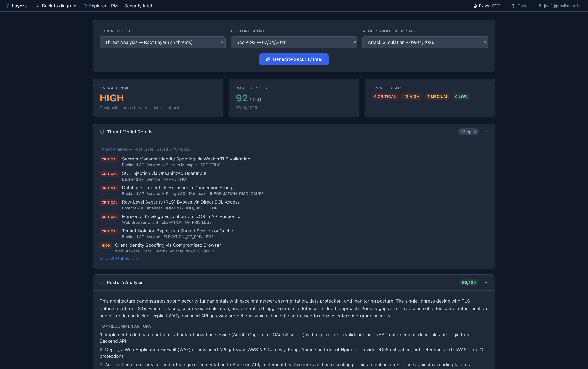Click recommendation 3 about circuit breaker logic
The image size is (588, 369).
click(x=285, y=365)
